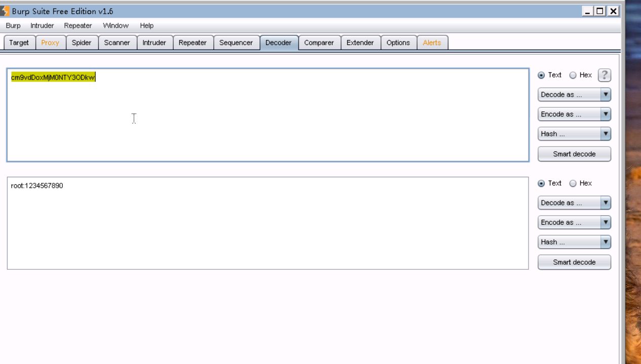Click inside the lower decoded output box
Image resolution: width=641 pixels, height=364 pixels.
coord(268,223)
